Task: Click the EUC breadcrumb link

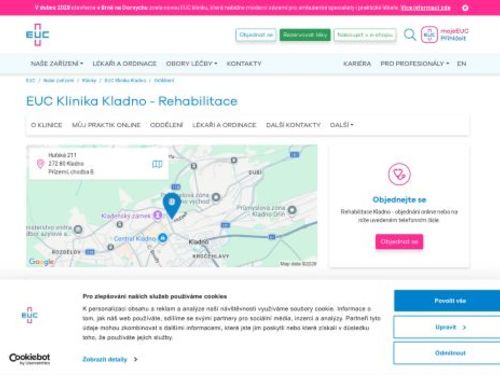Action: (30, 80)
